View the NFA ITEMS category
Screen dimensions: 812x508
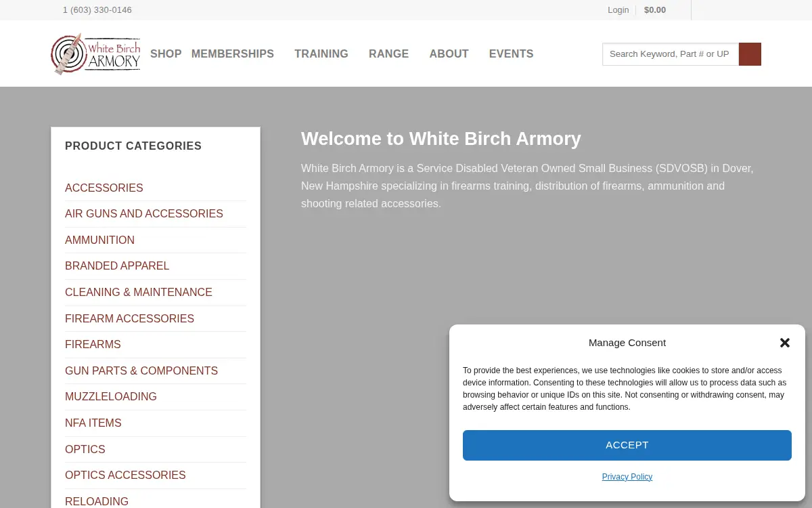pyautogui.click(x=93, y=423)
